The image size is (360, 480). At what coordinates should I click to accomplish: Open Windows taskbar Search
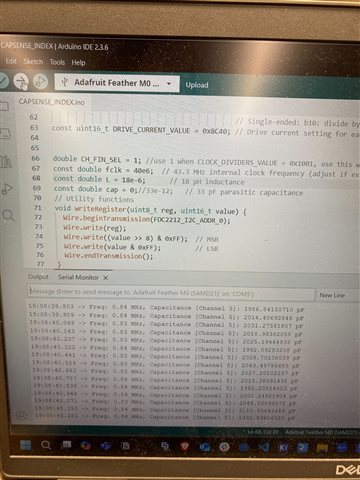pyautogui.click(x=46, y=445)
